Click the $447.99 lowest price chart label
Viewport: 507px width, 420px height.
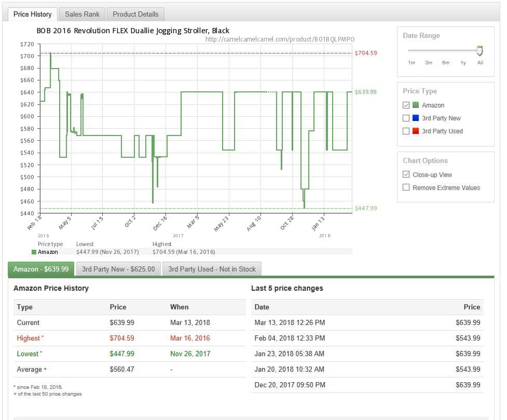[366, 208]
